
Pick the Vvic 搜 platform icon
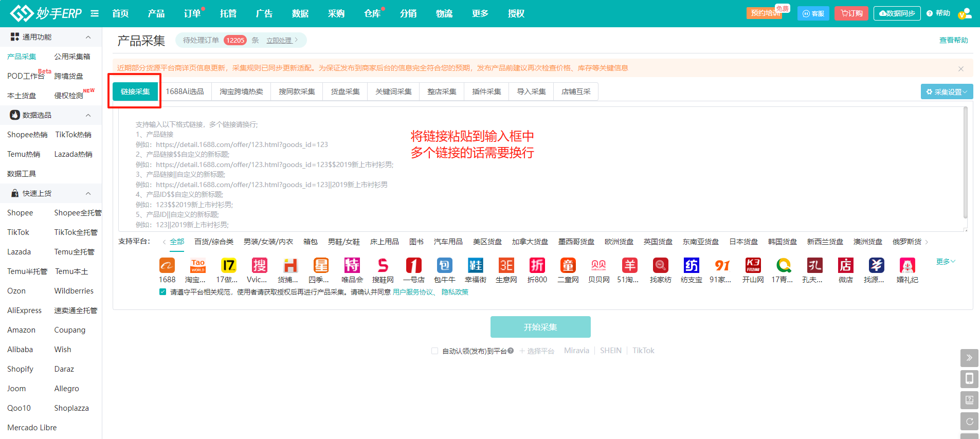260,265
